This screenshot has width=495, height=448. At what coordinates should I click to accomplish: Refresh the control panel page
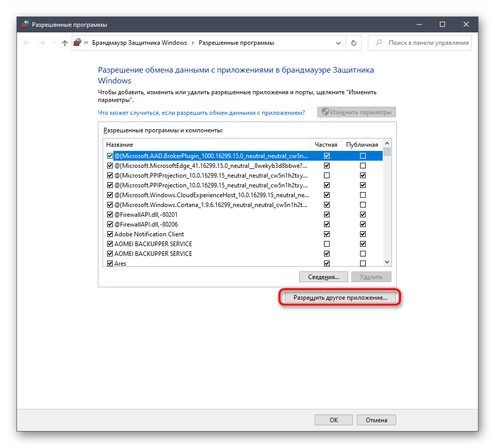click(353, 43)
